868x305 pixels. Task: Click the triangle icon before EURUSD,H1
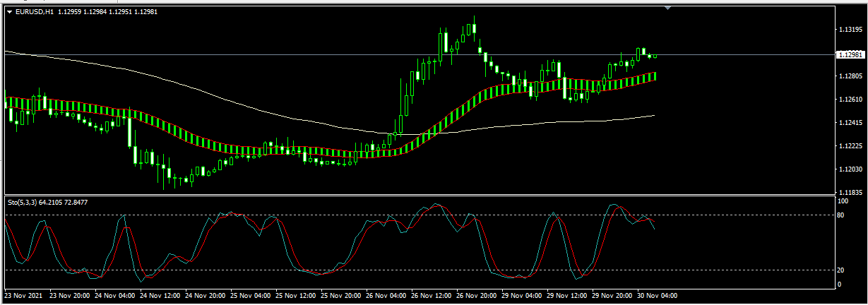pos(9,11)
